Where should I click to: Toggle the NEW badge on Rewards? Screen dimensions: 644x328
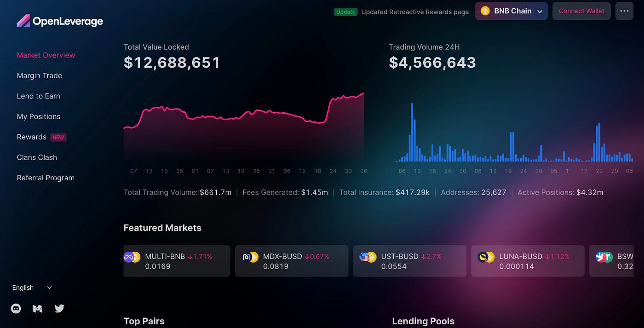pos(58,137)
